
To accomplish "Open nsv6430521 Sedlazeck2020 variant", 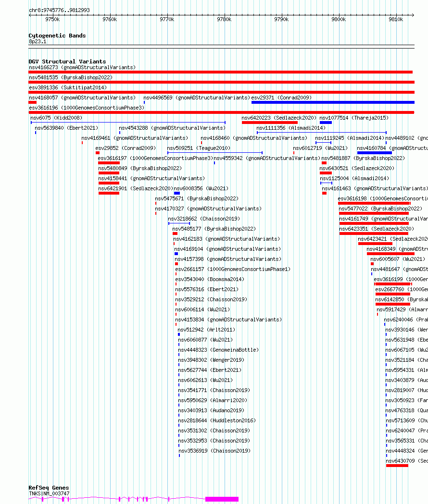I will coord(357,169).
